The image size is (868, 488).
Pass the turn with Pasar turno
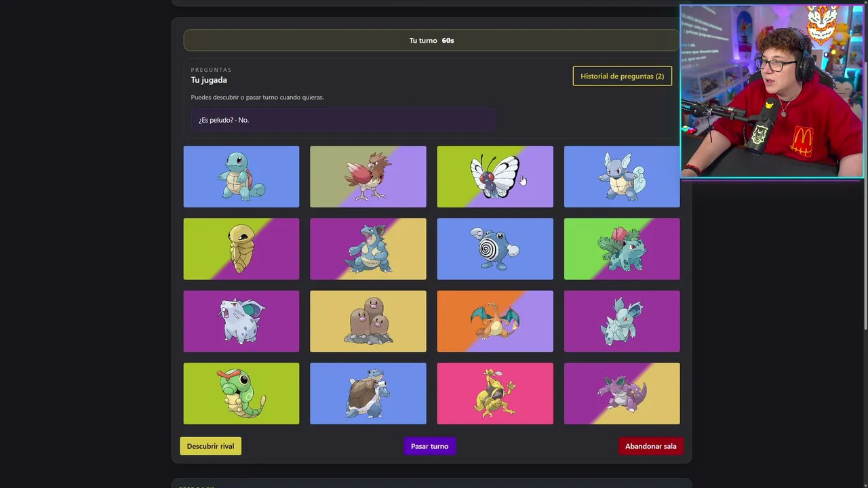pos(429,446)
